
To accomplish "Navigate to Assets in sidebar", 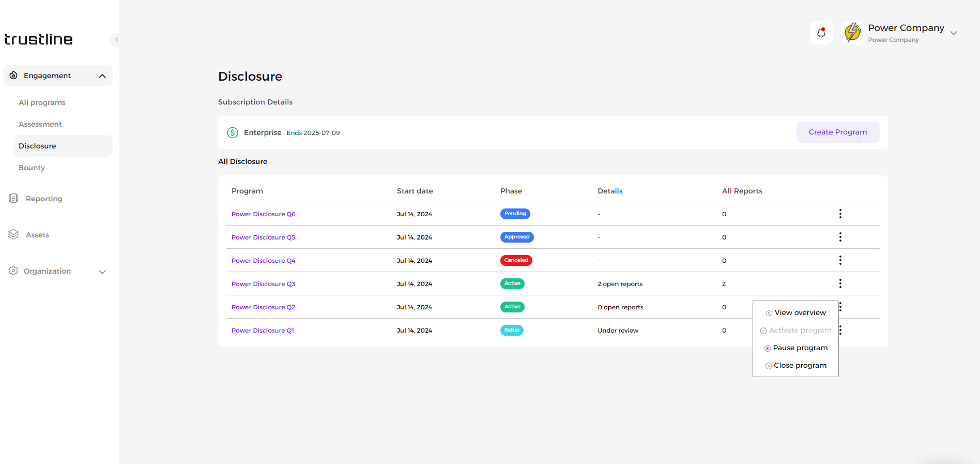I will (37, 235).
